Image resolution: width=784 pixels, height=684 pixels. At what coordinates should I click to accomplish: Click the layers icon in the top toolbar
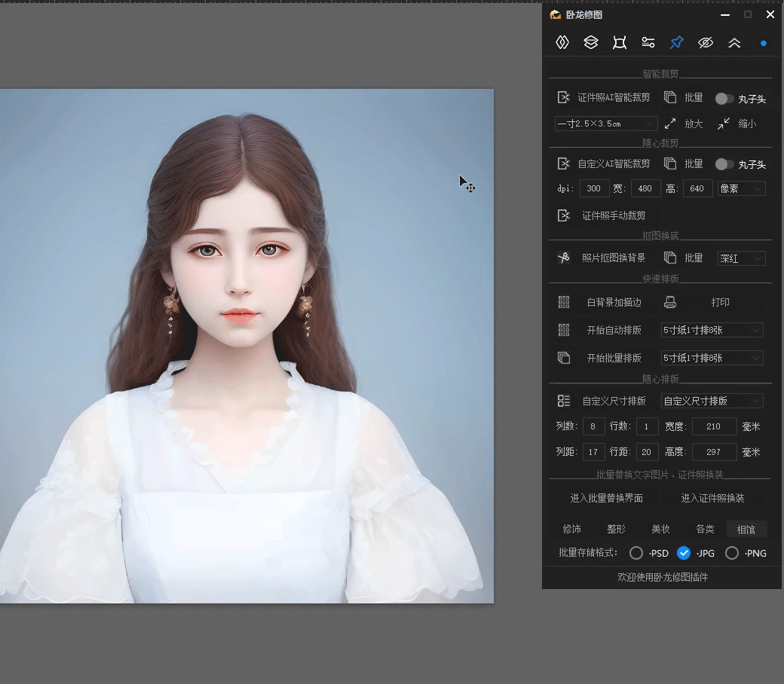click(591, 42)
